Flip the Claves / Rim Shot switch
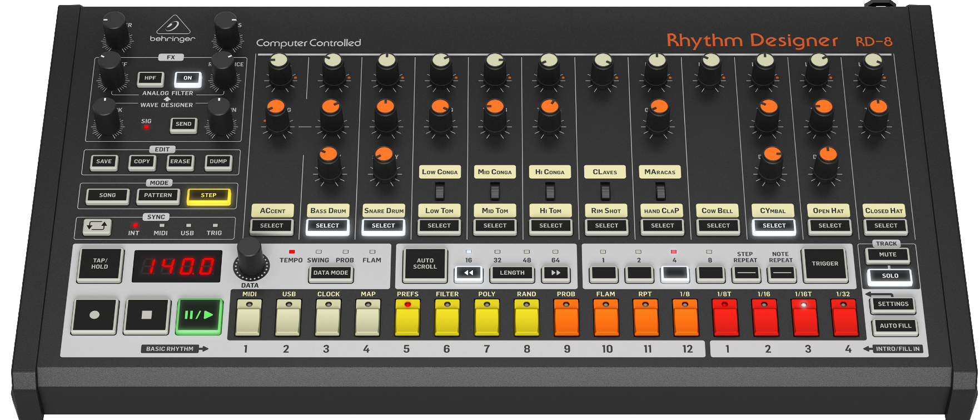The height and width of the screenshot is (420, 980). [605, 191]
